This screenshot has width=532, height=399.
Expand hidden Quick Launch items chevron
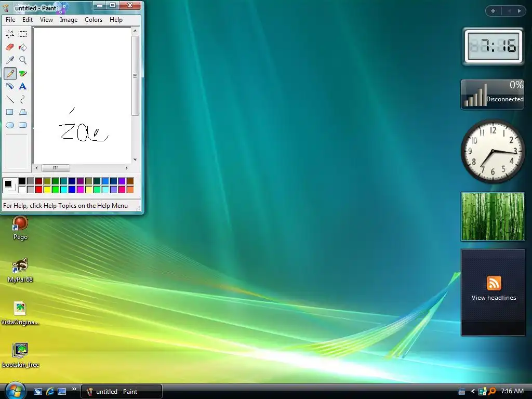click(x=74, y=389)
